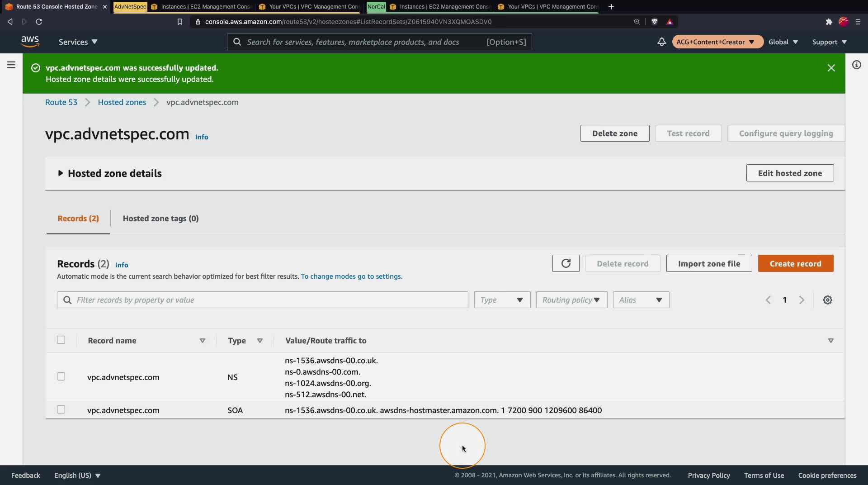Open the Services dropdown
The width and height of the screenshot is (868, 485).
click(78, 42)
